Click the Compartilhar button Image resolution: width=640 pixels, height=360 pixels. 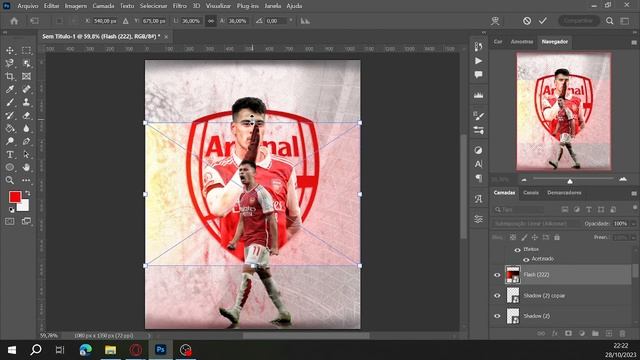coord(578,21)
